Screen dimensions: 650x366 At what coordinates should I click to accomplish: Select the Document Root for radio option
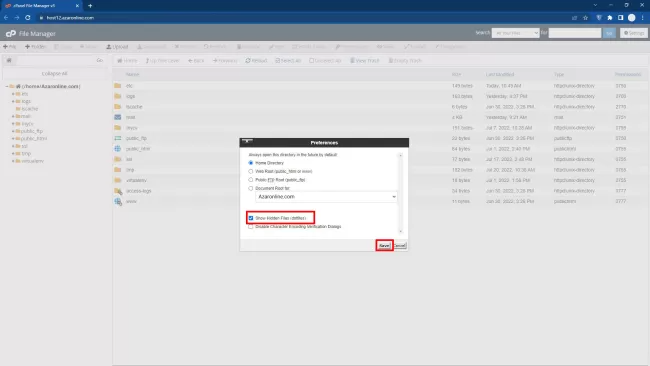pyautogui.click(x=251, y=188)
